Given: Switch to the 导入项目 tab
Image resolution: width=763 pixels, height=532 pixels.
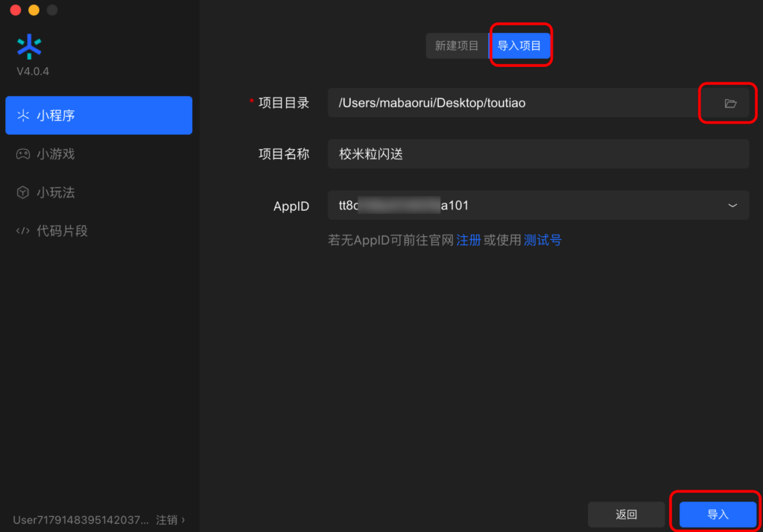Looking at the screenshot, I should [x=520, y=45].
